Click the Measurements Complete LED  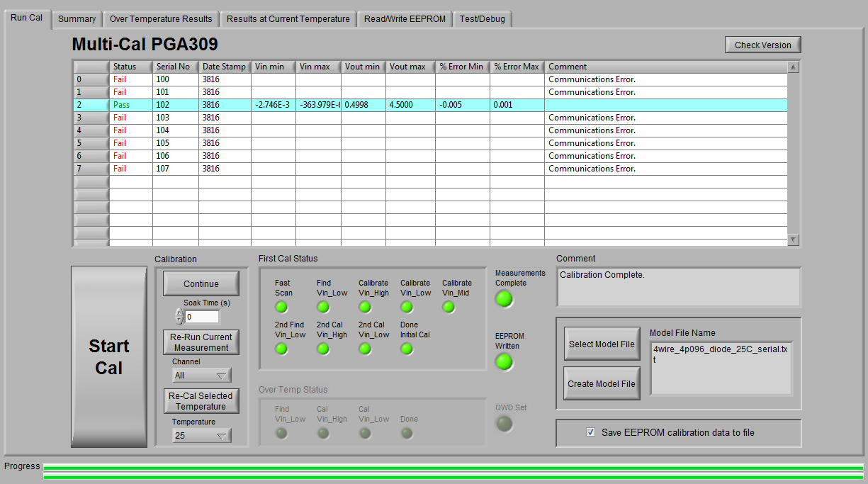coord(504,298)
